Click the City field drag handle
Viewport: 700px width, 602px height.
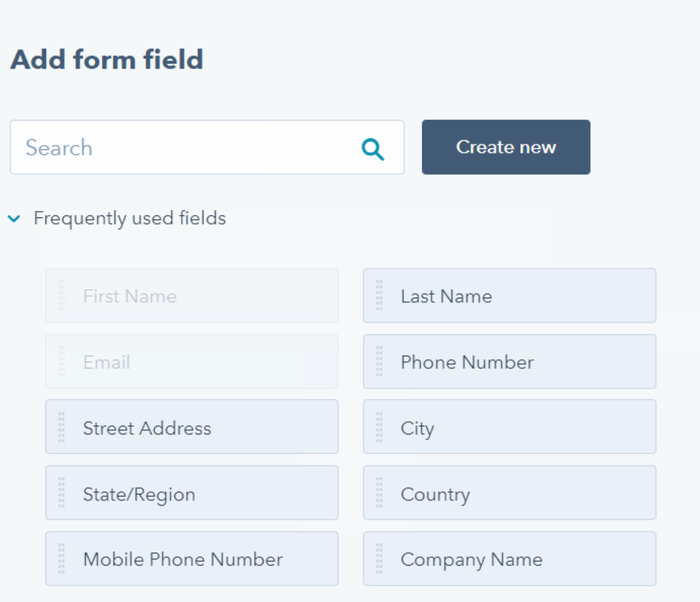coord(379,427)
